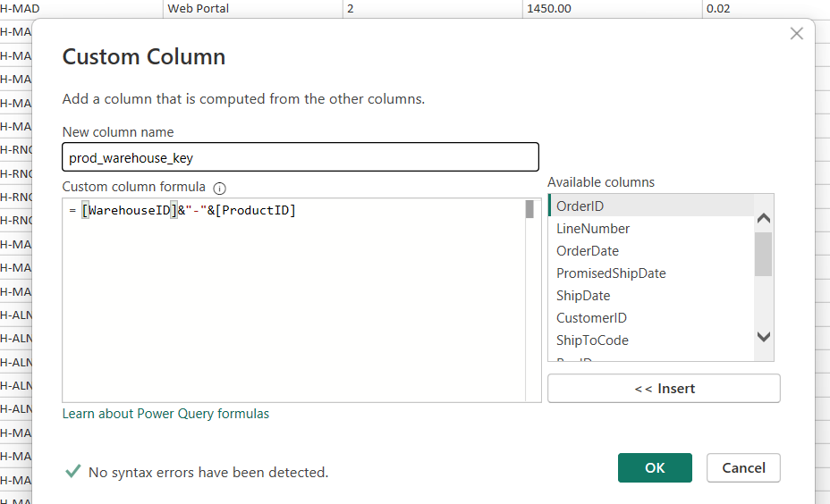Open Learn about Power Query formulas link
This screenshot has height=504, width=830.
tap(165, 414)
